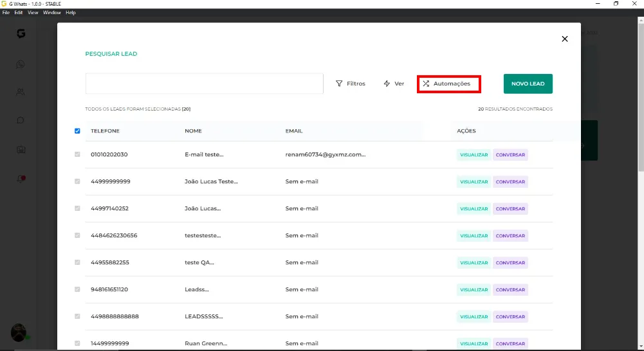Click the name Ruan Greenn

206,343
